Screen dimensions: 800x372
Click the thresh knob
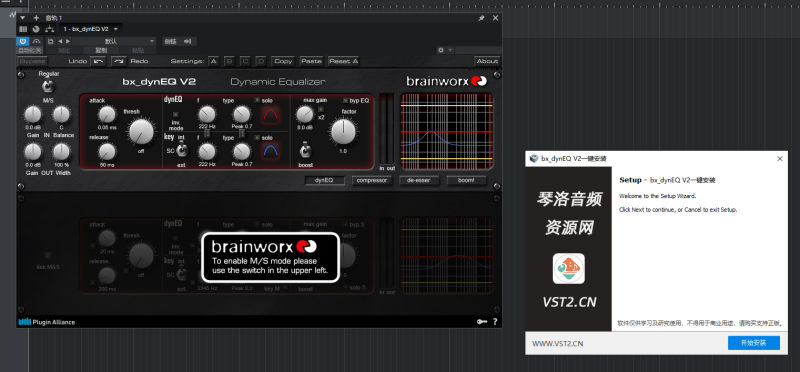click(141, 132)
